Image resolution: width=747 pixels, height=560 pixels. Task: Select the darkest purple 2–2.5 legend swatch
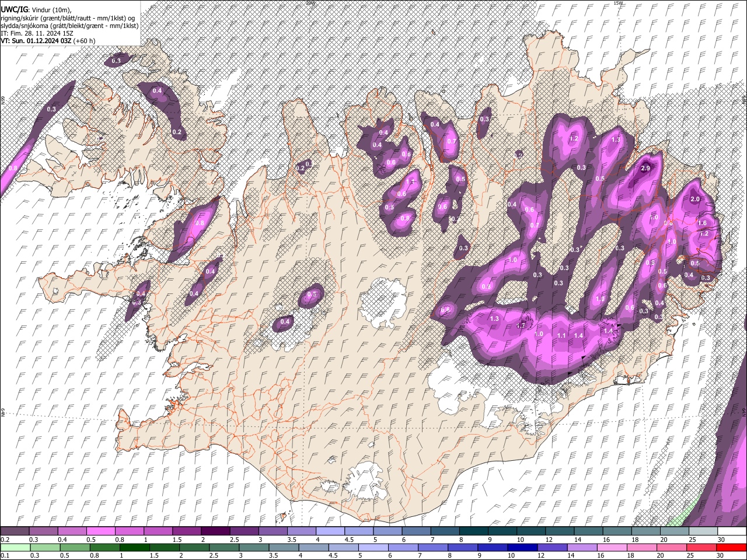pos(215,531)
